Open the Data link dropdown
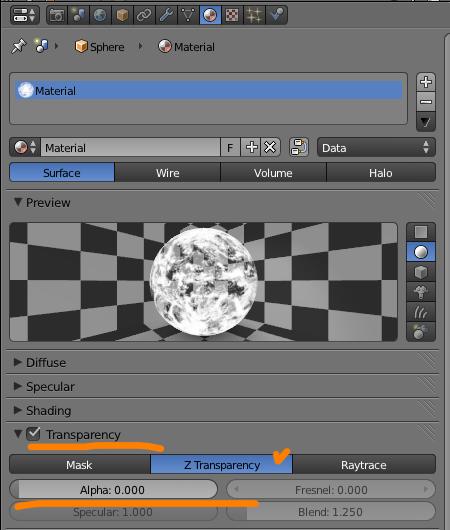 click(376, 148)
